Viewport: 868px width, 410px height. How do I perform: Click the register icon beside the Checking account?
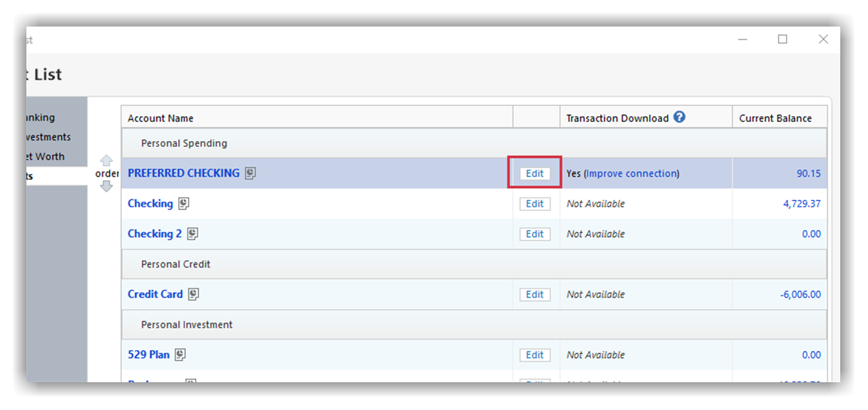tap(184, 204)
